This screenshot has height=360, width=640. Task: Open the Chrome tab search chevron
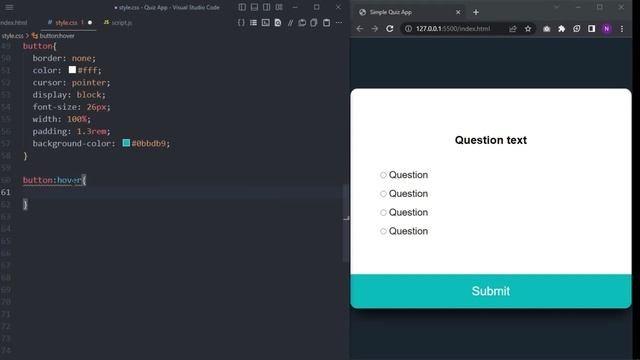[x=556, y=7]
